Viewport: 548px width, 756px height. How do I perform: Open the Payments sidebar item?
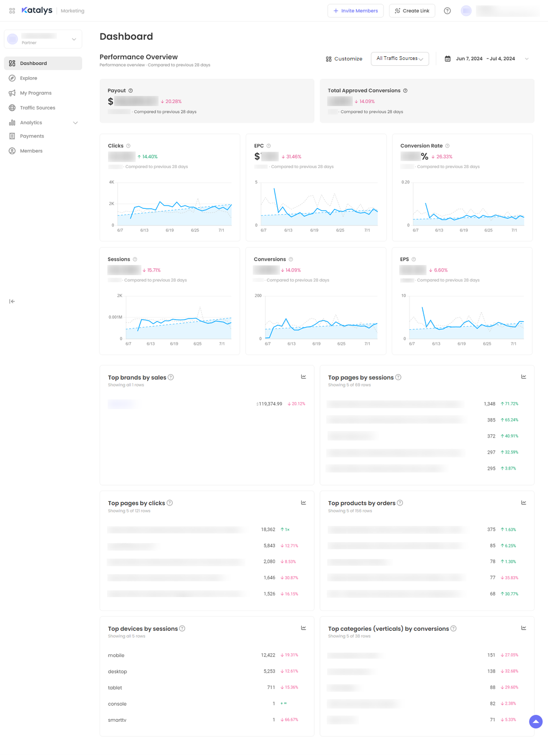[32, 136]
